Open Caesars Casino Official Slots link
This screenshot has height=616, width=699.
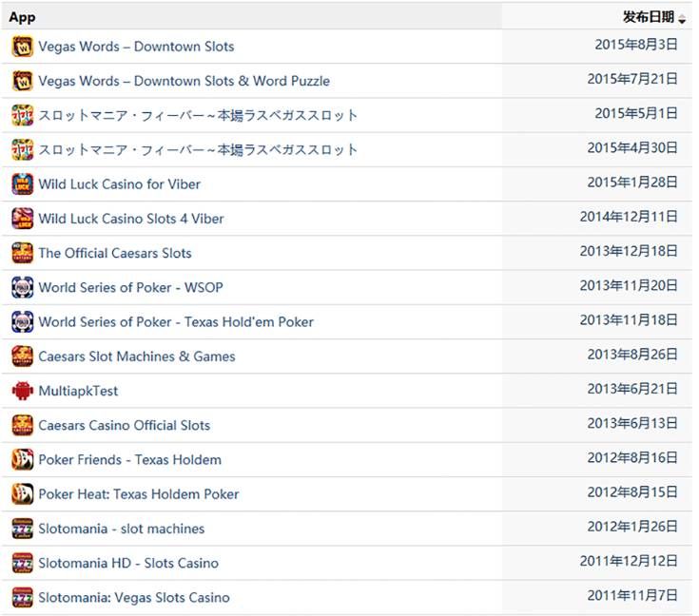(125, 425)
